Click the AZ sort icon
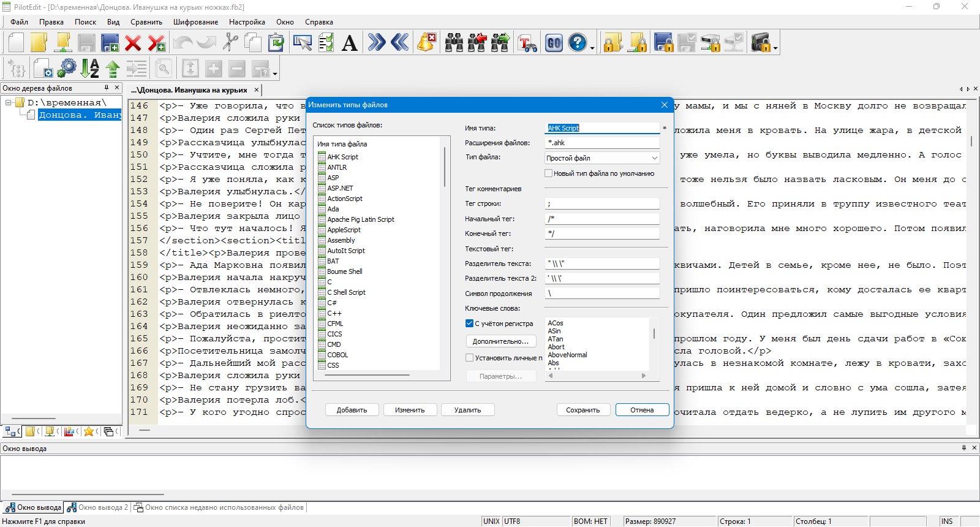The height and width of the screenshot is (527, 980). pos(90,69)
